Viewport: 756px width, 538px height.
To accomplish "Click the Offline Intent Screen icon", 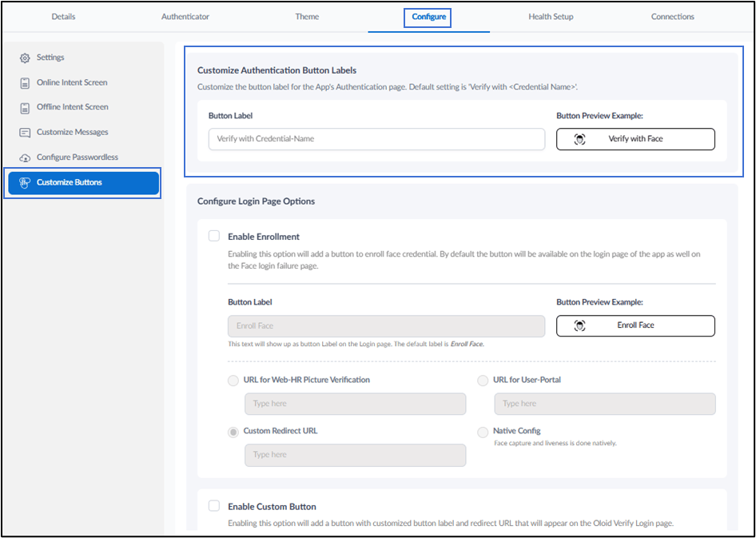I will pyautogui.click(x=25, y=107).
